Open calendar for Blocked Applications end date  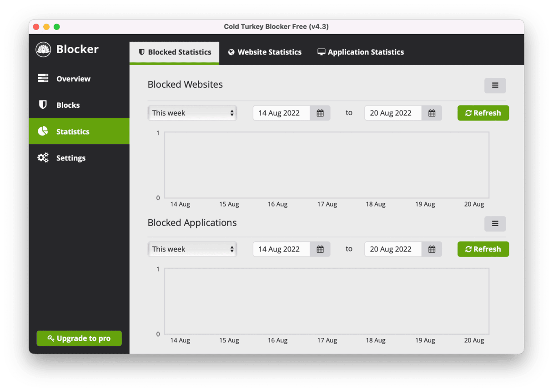(x=432, y=249)
